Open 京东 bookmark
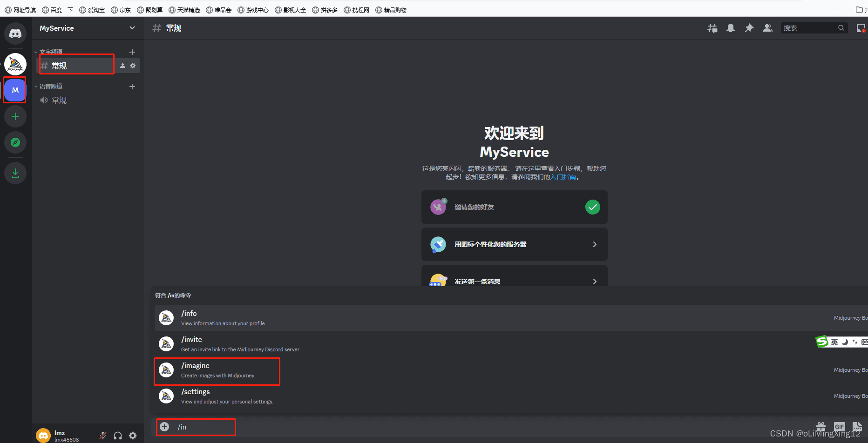The image size is (868, 443). pos(121,10)
